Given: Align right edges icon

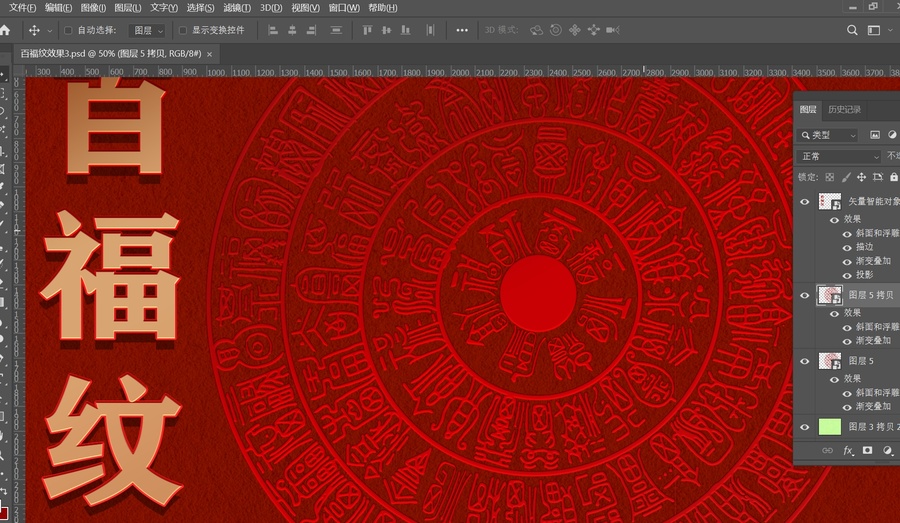Looking at the screenshot, I should point(311,30).
